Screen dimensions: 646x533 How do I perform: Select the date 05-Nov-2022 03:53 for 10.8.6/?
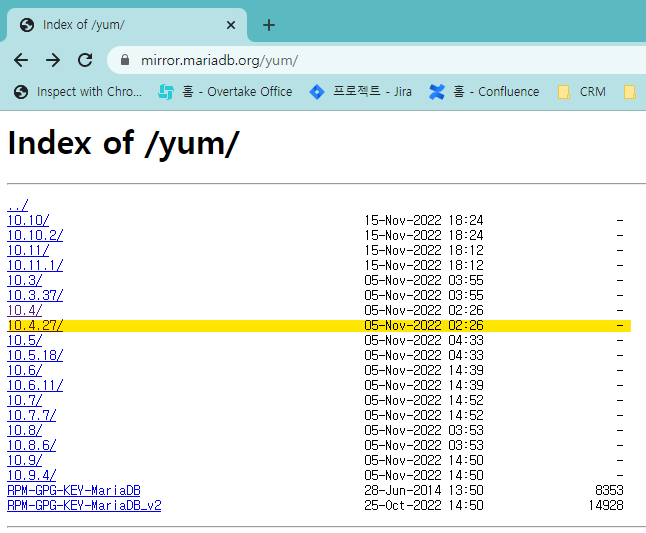[x=424, y=445]
